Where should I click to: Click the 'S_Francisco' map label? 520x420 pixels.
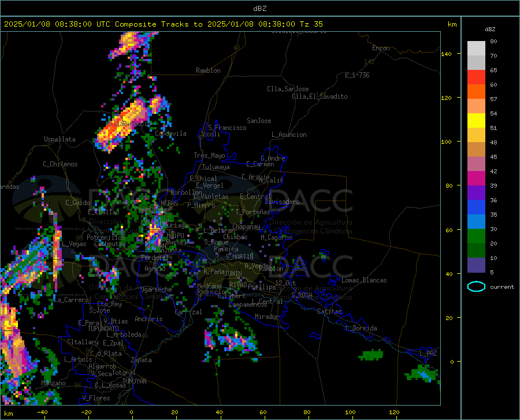(227, 128)
